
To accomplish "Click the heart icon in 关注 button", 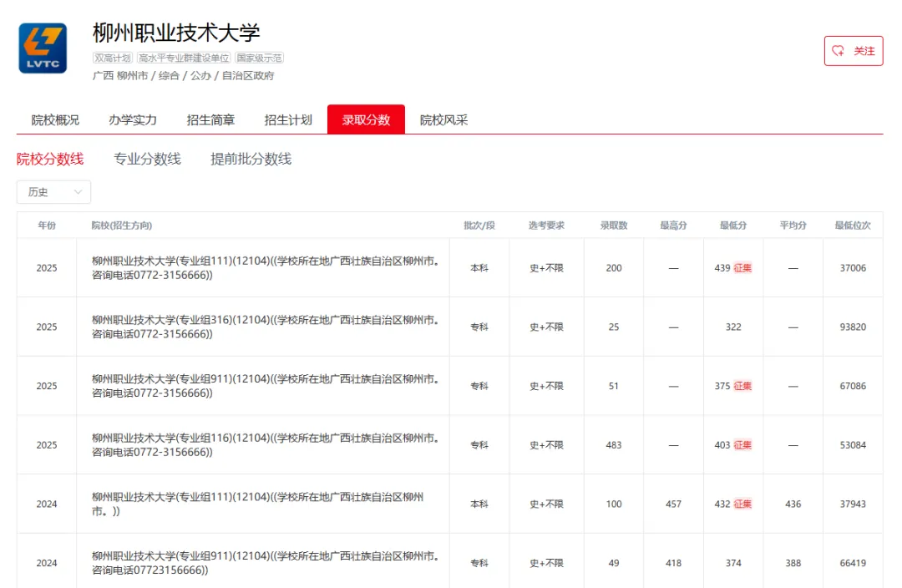I will coord(839,51).
